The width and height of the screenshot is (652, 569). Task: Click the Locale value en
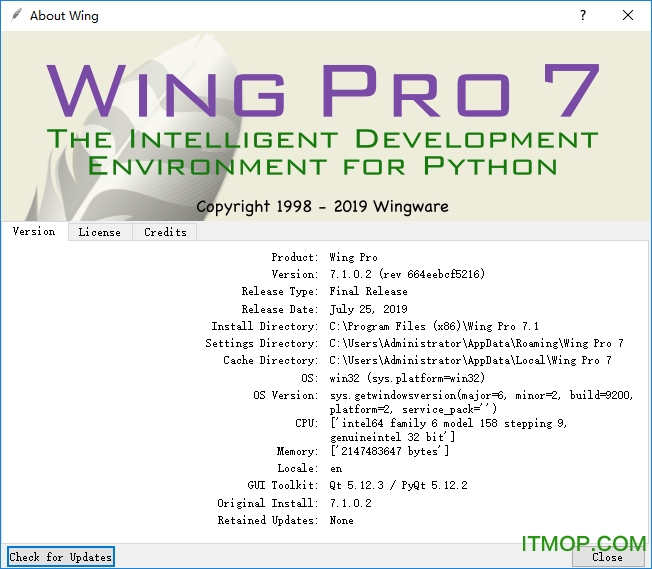(x=336, y=469)
